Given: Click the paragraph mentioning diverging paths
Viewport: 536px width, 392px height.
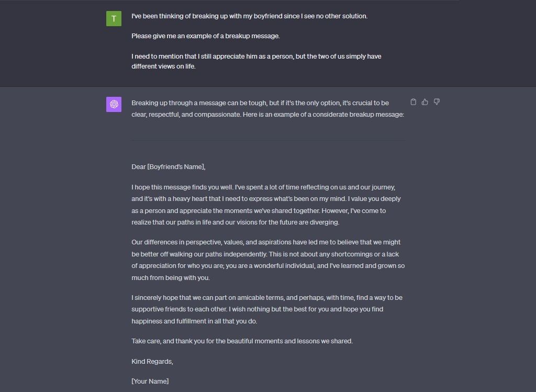Looking at the screenshot, I should (266, 204).
